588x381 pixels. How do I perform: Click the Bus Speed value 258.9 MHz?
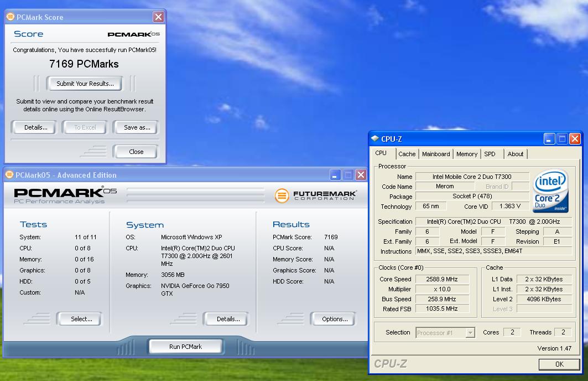442,299
